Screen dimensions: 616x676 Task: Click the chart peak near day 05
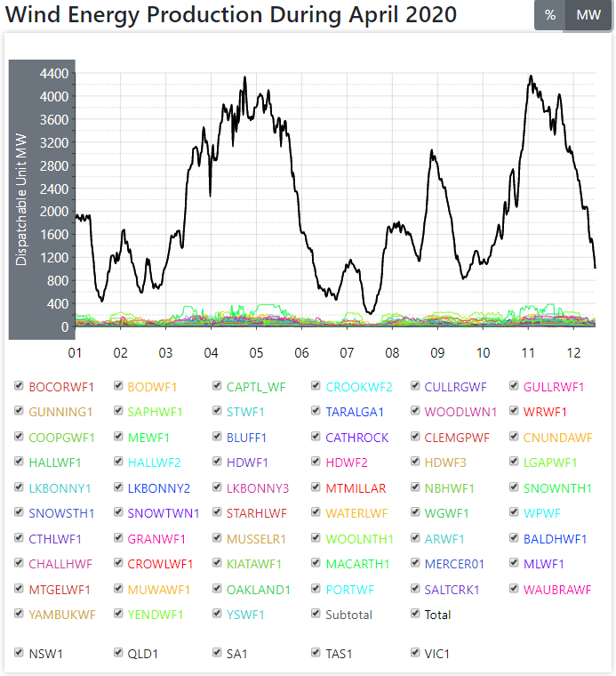pos(244,77)
